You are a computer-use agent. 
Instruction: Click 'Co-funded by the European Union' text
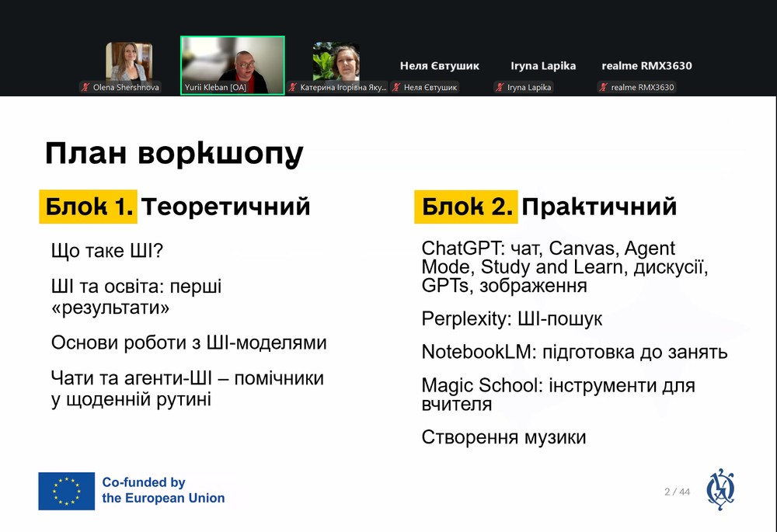pyautogui.click(x=163, y=491)
